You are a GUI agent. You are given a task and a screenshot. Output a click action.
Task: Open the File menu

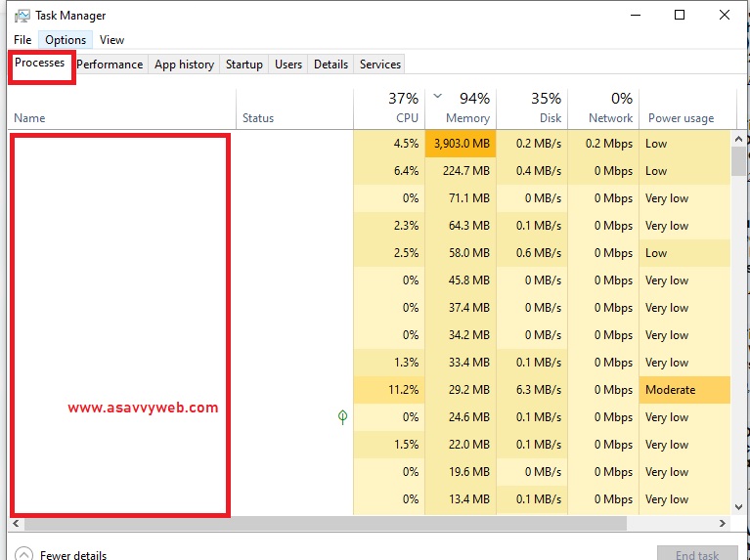pos(22,40)
